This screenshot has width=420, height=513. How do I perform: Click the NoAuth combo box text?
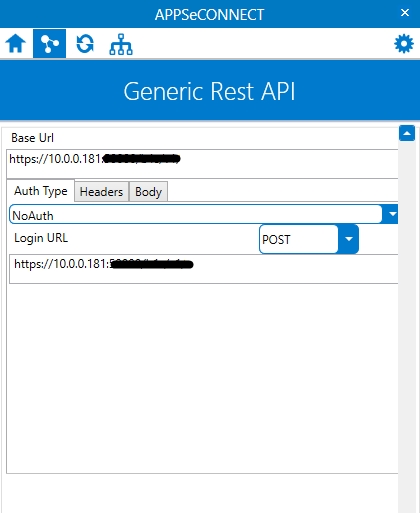pyautogui.click(x=33, y=216)
